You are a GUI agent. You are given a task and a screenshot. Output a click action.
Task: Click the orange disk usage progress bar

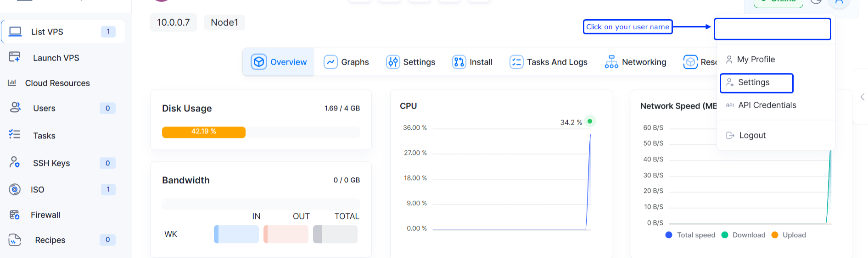[x=204, y=132]
